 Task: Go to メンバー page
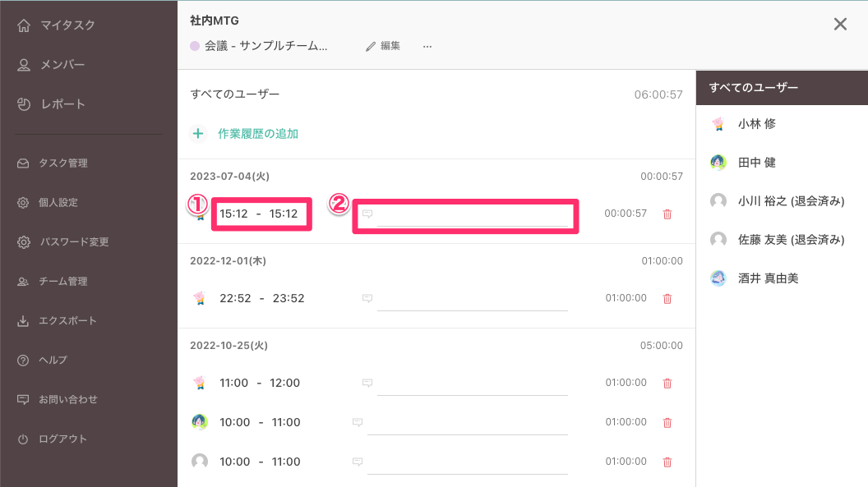[x=62, y=65]
